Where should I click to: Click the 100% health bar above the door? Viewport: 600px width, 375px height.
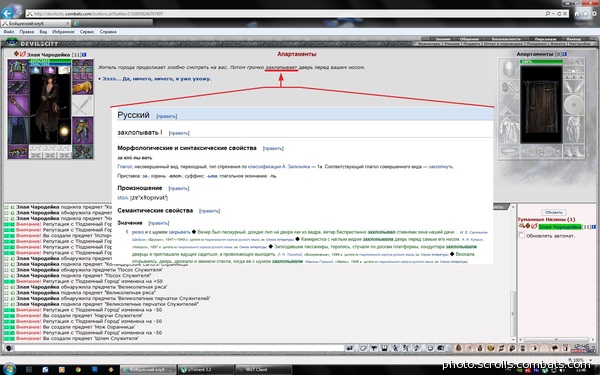click(x=541, y=62)
